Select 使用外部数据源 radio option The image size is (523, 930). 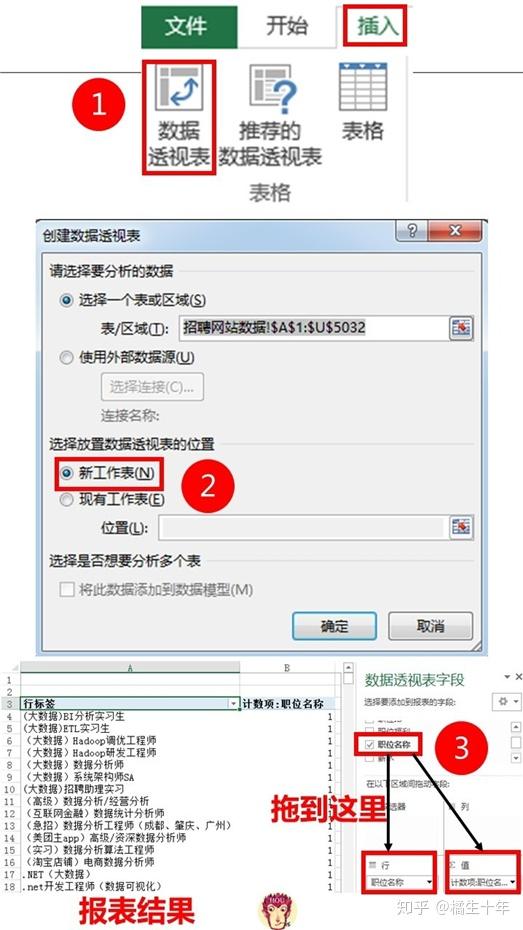pos(66,358)
